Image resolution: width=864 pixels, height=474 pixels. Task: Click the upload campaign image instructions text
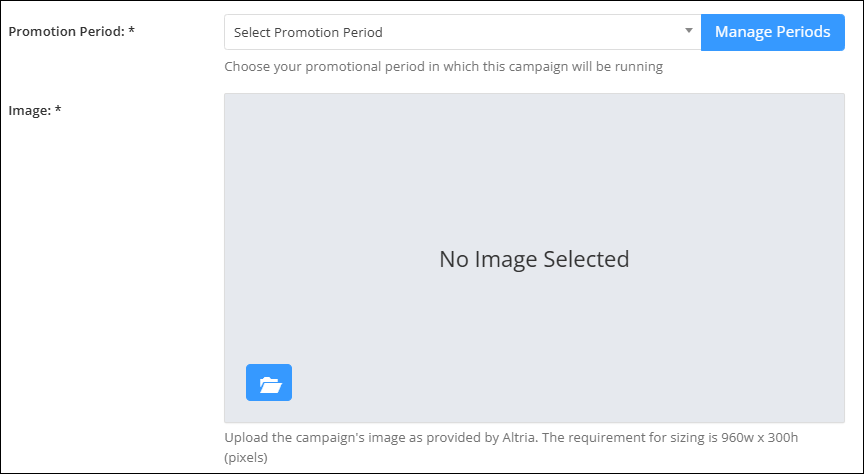tap(400, 438)
